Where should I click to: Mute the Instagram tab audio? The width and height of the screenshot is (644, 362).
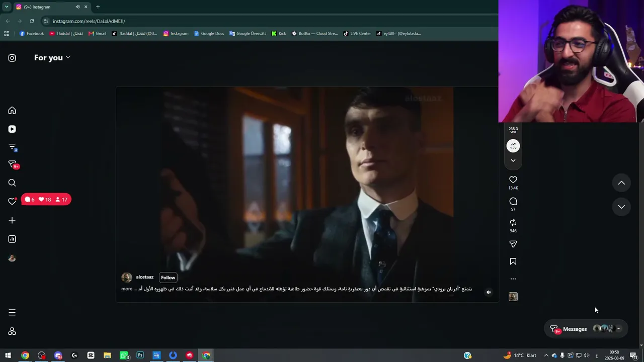tap(77, 7)
